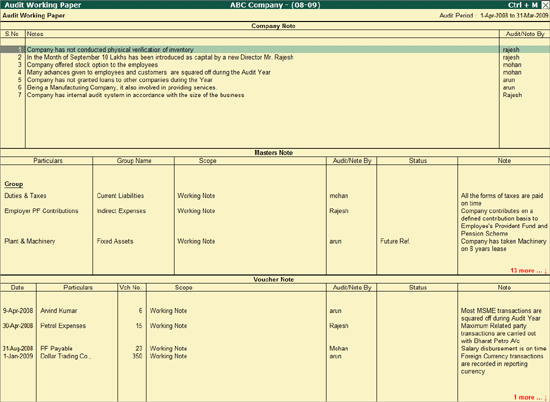This screenshot has width=550, height=402.
Task: Click the date 30-Apr-2008
Action: click(x=18, y=326)
